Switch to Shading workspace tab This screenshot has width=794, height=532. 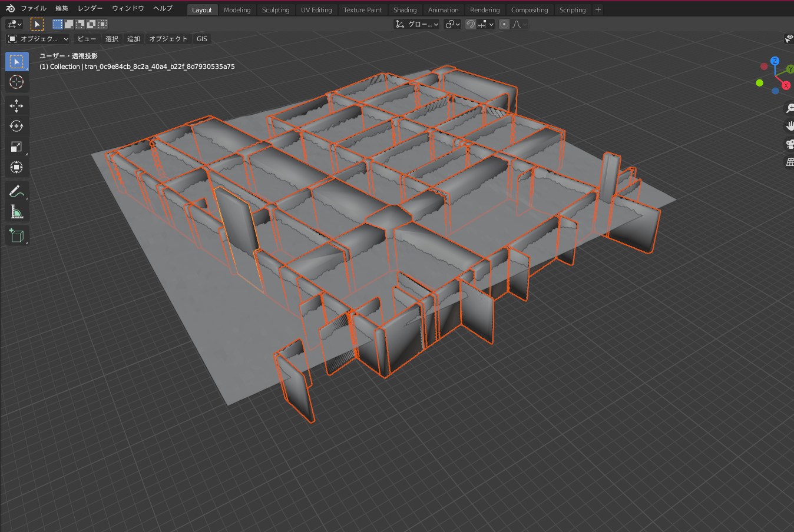coord(405,10)
